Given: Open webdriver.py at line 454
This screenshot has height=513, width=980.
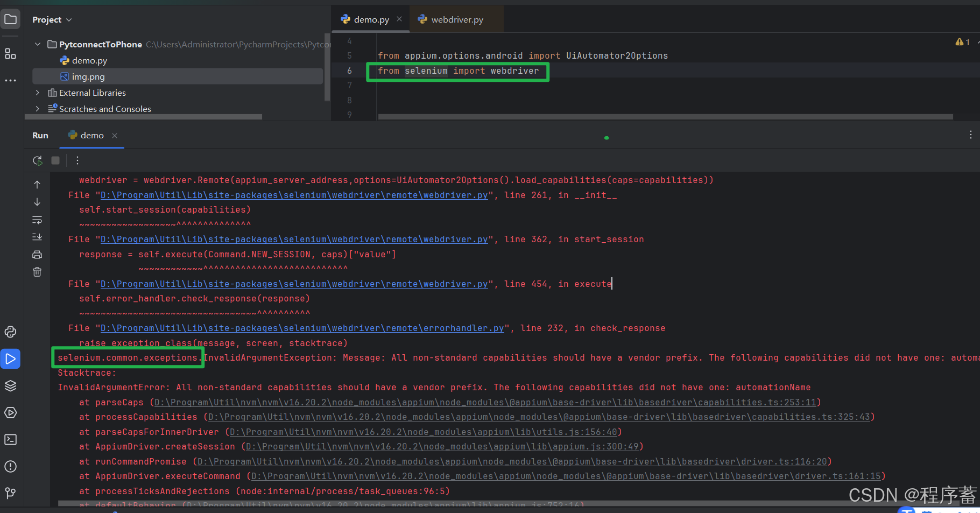Looking at the screenshot, I should pos(294,284).
